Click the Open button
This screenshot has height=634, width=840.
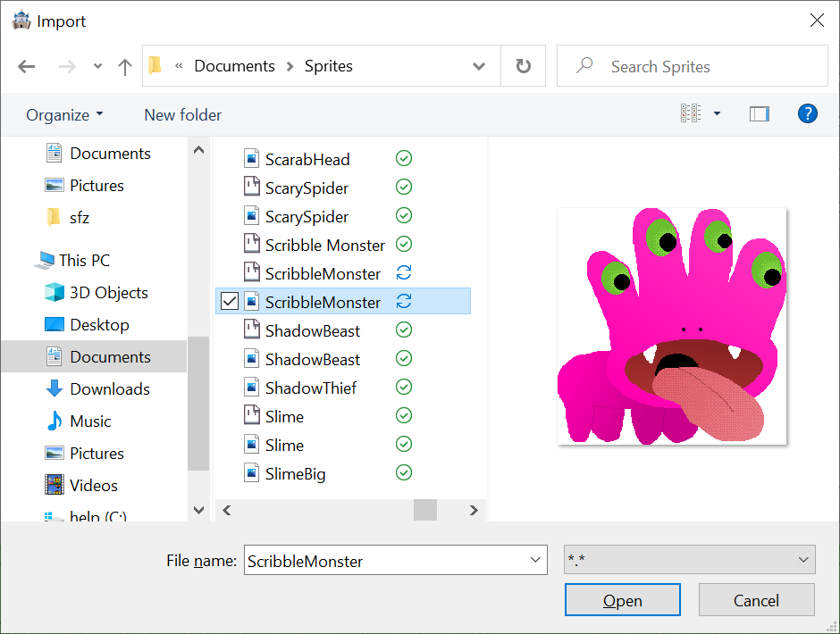(623, 600)
